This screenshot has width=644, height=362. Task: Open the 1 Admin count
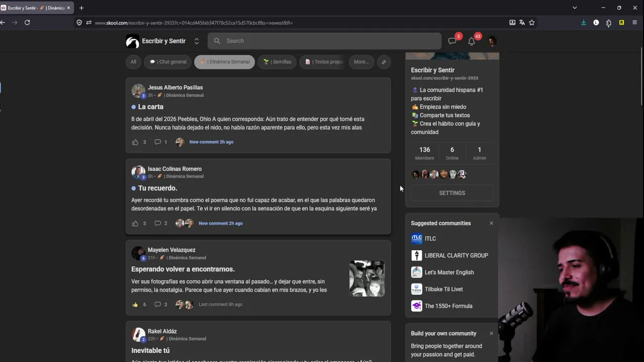pos(479,153)
